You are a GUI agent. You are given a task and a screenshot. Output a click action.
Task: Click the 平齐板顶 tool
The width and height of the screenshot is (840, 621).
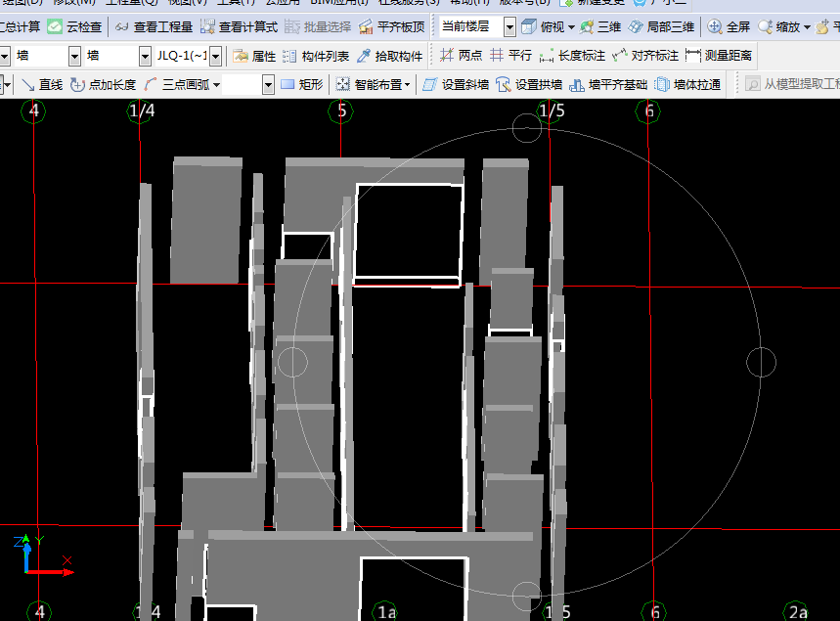tap(392, 26)
